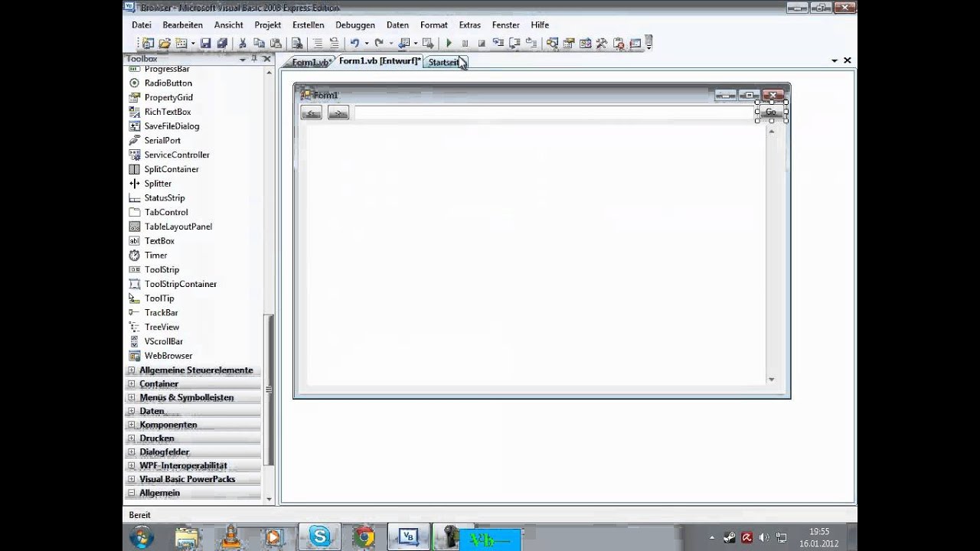
Task: Click the Copy toolbar icon
Action: pyautogui.click(x=259, y=44)
